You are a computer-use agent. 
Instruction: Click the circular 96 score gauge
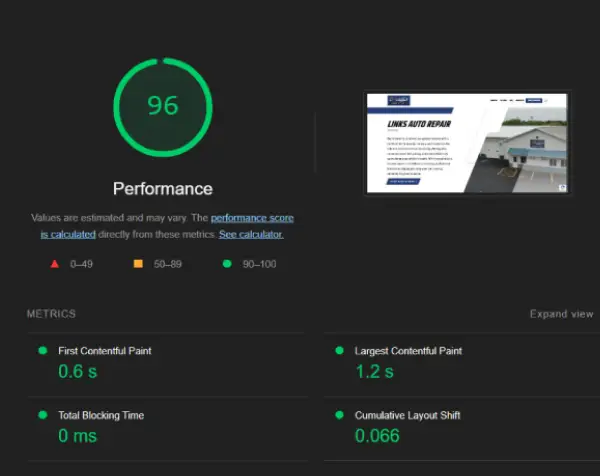[x=162, y=105]
